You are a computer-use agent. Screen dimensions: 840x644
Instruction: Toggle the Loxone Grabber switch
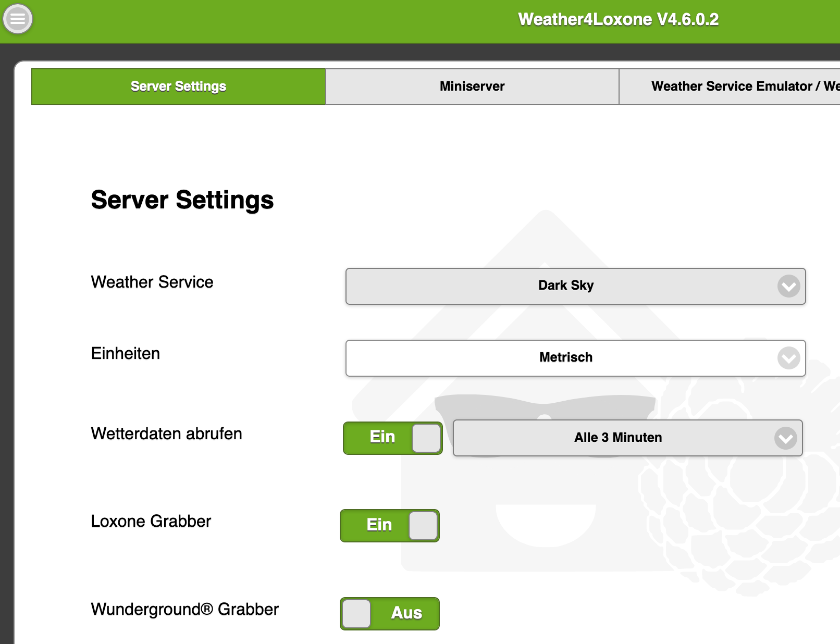tap(390, 526)
